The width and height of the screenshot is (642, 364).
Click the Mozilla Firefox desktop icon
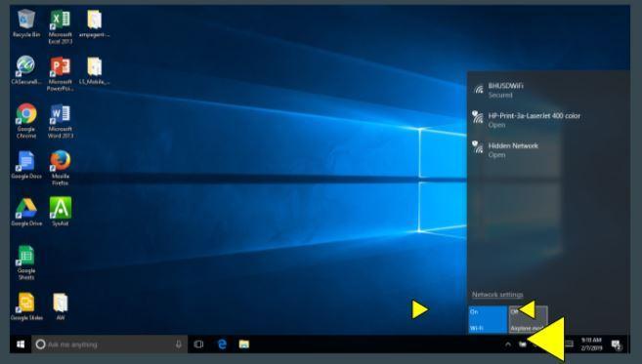click(x=61, y=168)
